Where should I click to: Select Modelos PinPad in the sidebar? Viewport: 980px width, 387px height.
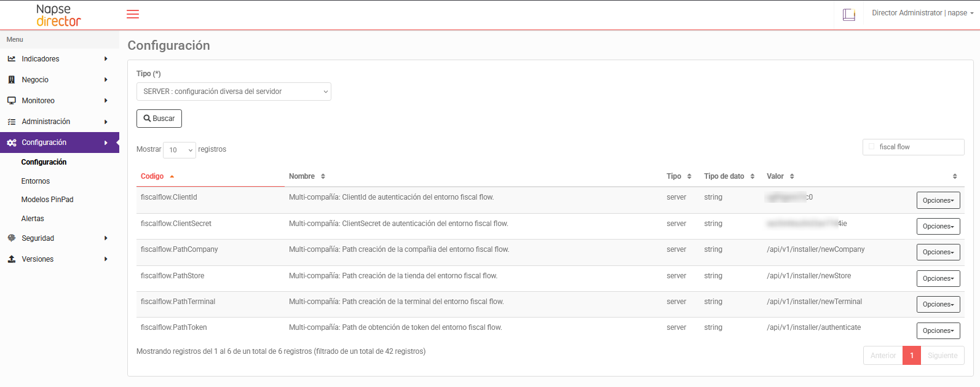point(47,200)
